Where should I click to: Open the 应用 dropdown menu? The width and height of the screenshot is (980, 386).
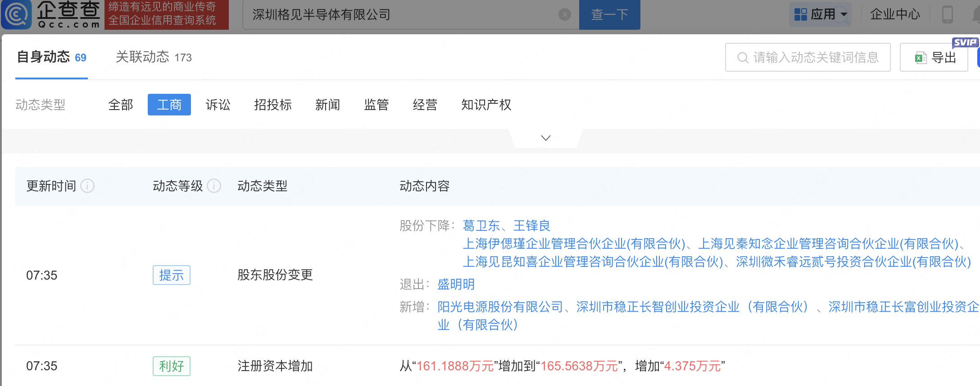(821, 14)
